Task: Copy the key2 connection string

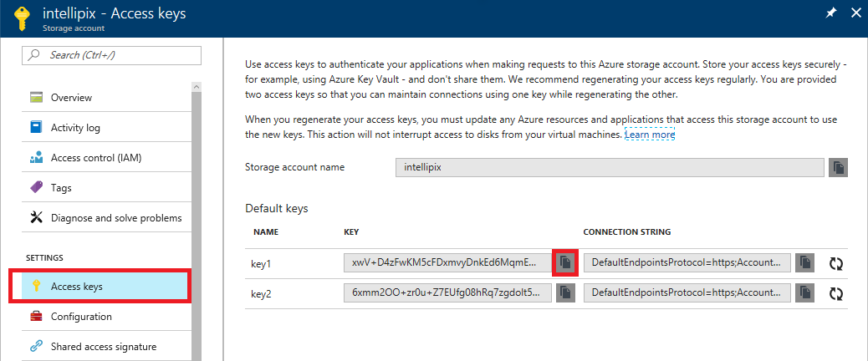Action: [x=804, y=292]
